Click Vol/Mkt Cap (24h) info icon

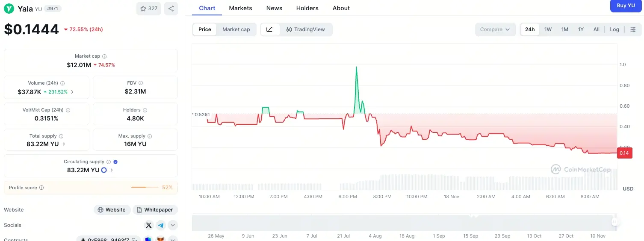[68, 110]
